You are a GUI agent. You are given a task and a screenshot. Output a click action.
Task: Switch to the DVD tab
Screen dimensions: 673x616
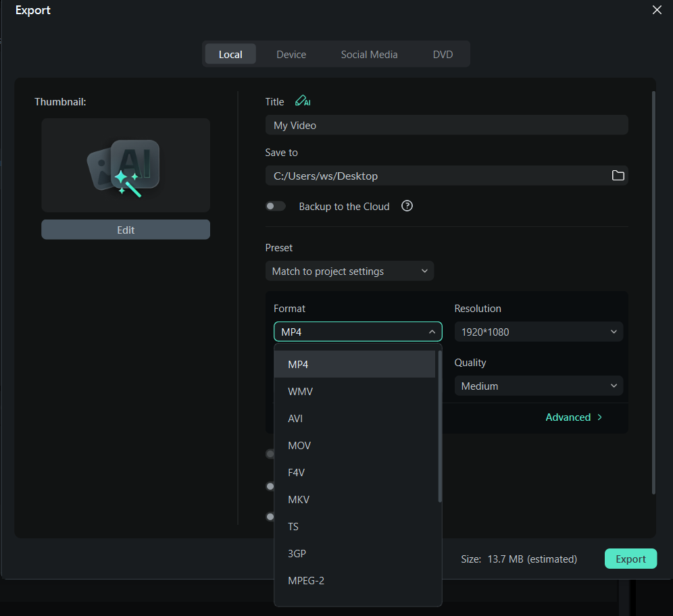(x=443, y=55)
